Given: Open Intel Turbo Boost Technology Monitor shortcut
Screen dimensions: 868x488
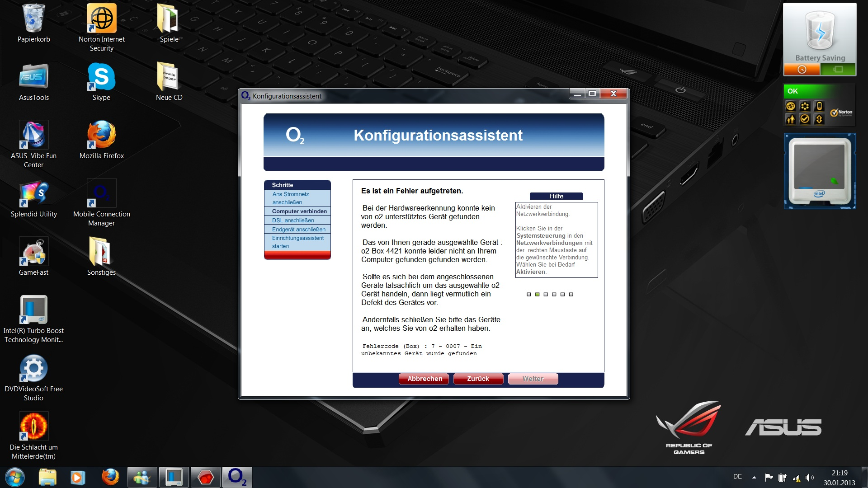Looking at the screenshot, I should coord(34,319).
